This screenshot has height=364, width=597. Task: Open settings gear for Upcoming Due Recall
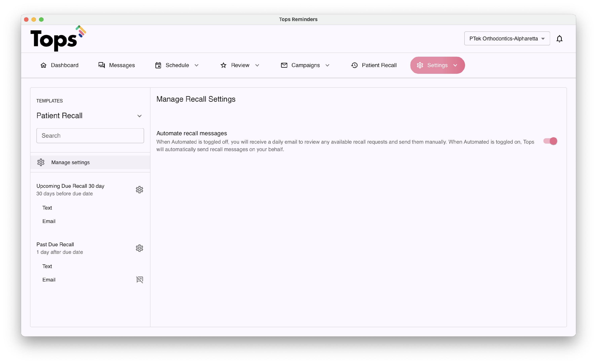[x=139, y=190]
